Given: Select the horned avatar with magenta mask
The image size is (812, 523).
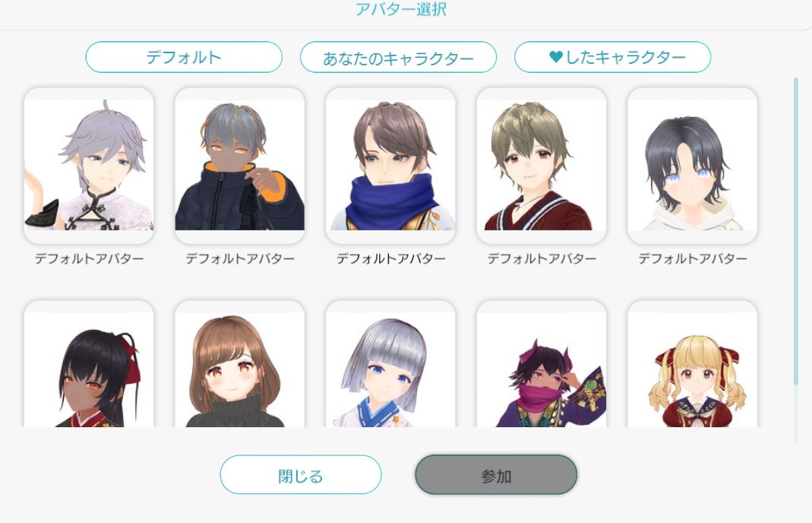Looking at the screenshot, I should pyautogui.click(x=541, y=364).
